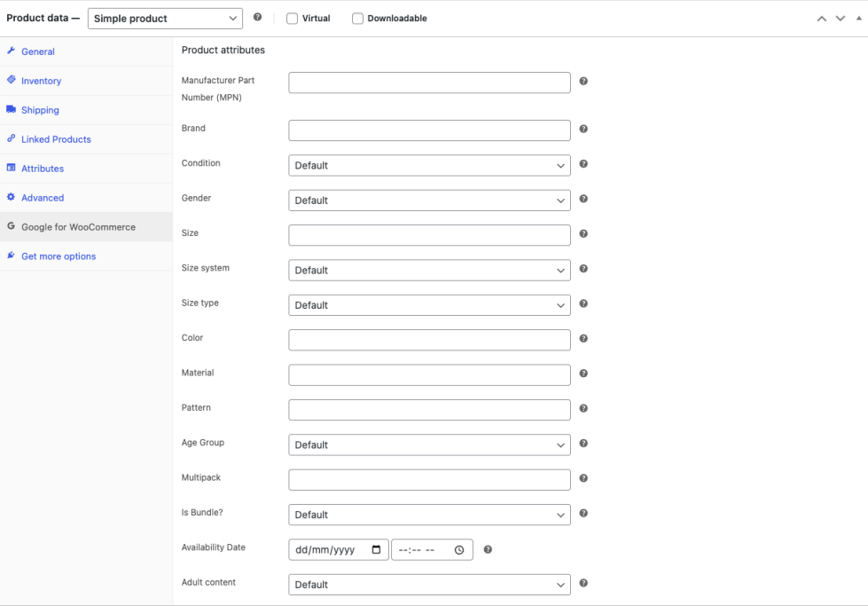868x606 pixels.
Task: Click the help icon beside Multipack field
Action: pos(583,478)
